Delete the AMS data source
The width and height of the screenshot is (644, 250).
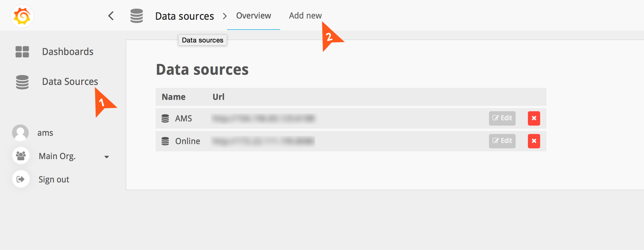pos(534,118)
